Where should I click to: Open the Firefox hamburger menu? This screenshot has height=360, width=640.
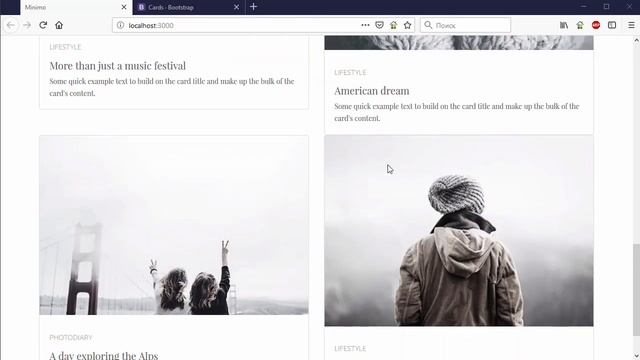coord(631,25)
